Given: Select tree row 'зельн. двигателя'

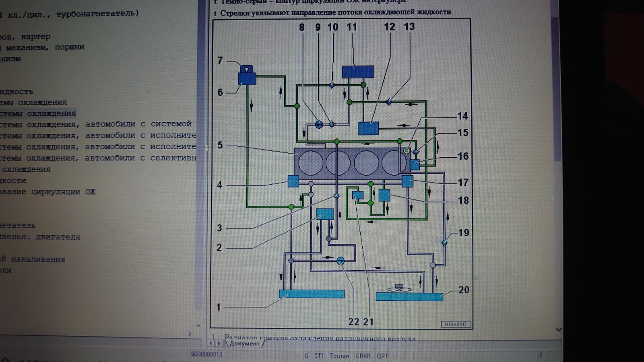Looking at the screenshot, I should (x=40, y=237).
